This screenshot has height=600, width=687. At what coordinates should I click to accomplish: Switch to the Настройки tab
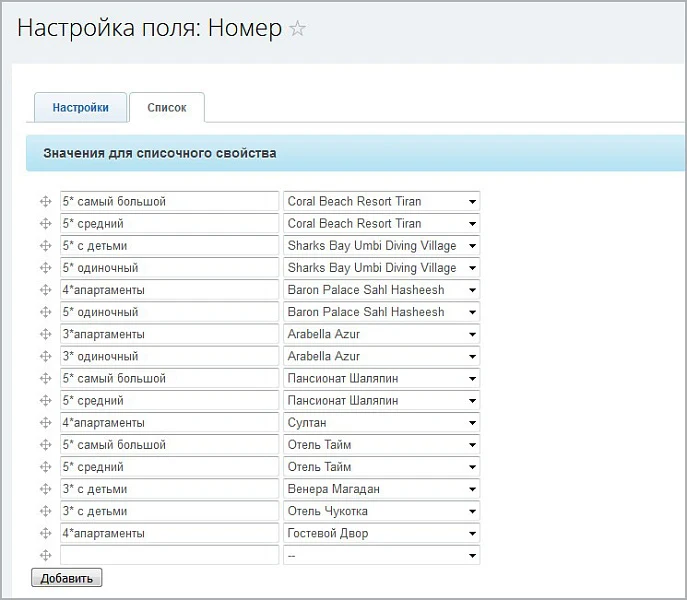click(x=81, y=107)
